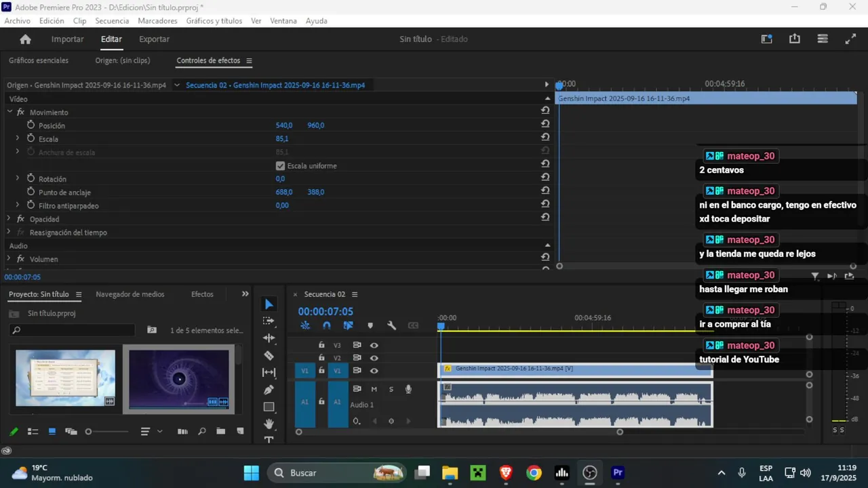
Task: Select the Hand tool
Action: (269, 424)
